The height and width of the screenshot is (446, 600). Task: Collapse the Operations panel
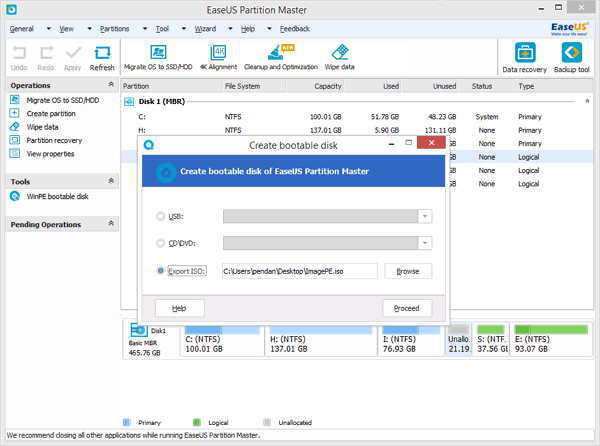click(x=111, y=84)
